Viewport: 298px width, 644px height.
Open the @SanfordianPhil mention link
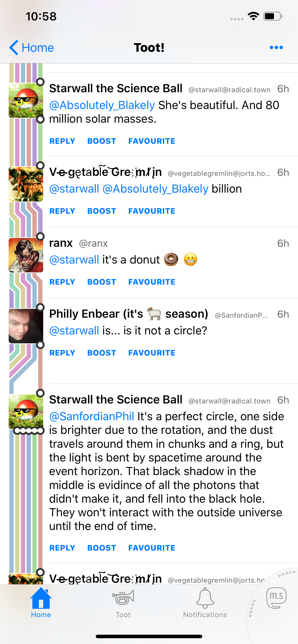pos(92,416)
